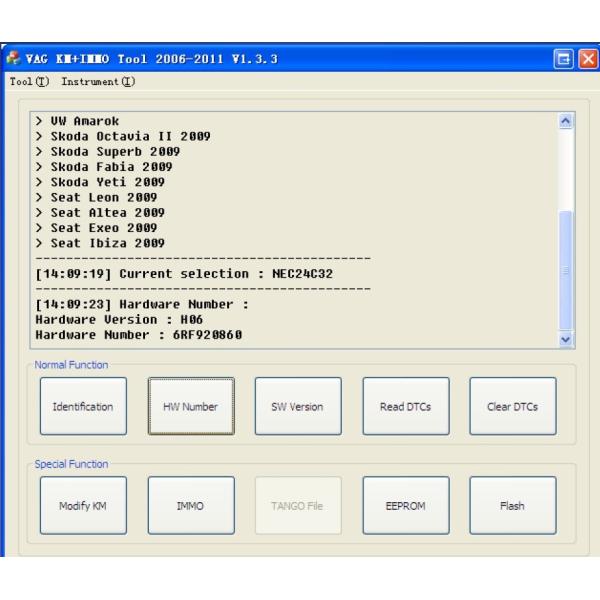Open the Instrument menu
This screenshot has width=600, height=600.
(x=98, y=81)
